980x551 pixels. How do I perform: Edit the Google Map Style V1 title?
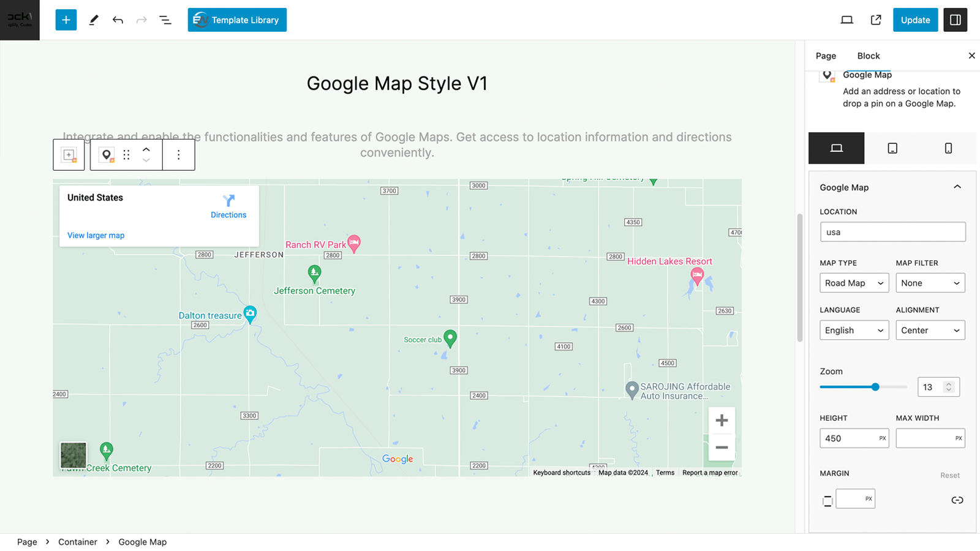point(397,83)
